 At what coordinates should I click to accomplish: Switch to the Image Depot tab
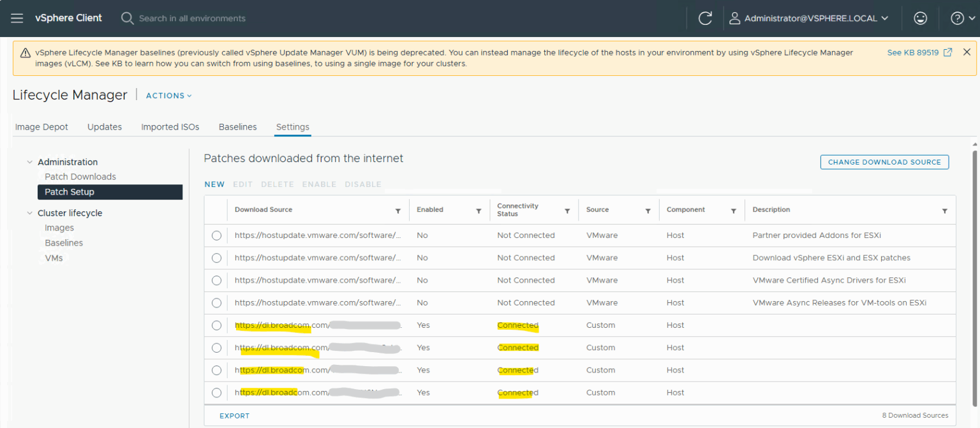click(41, 127)
